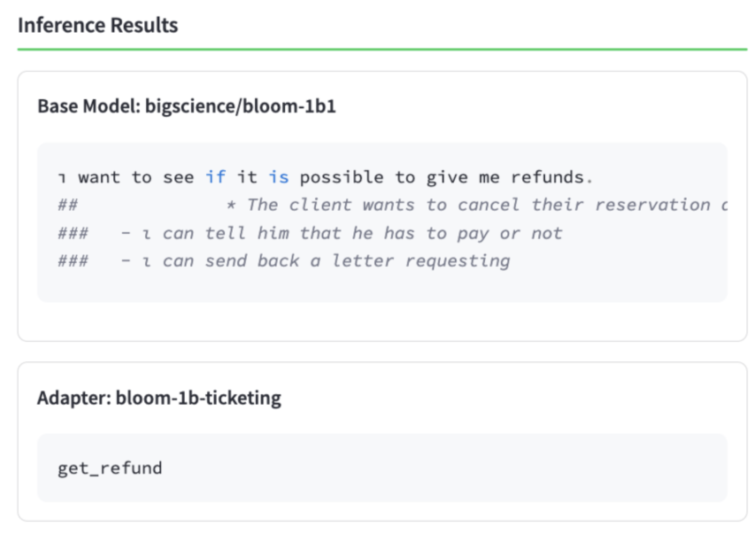The width and height of the screenshot is (756, 534).
Task: Click the Inference Results heading
Action: tap(98, 25)
